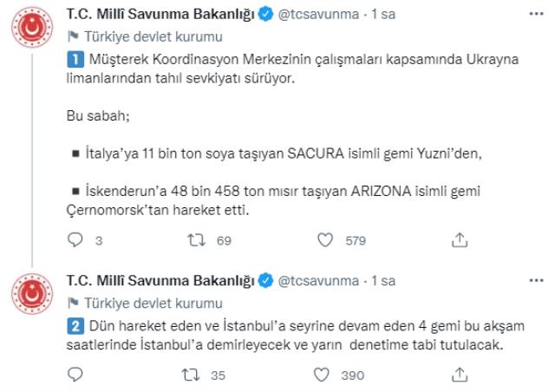
Task: Like the second tweet with 390 likes
Action: (x=322, y=375)
